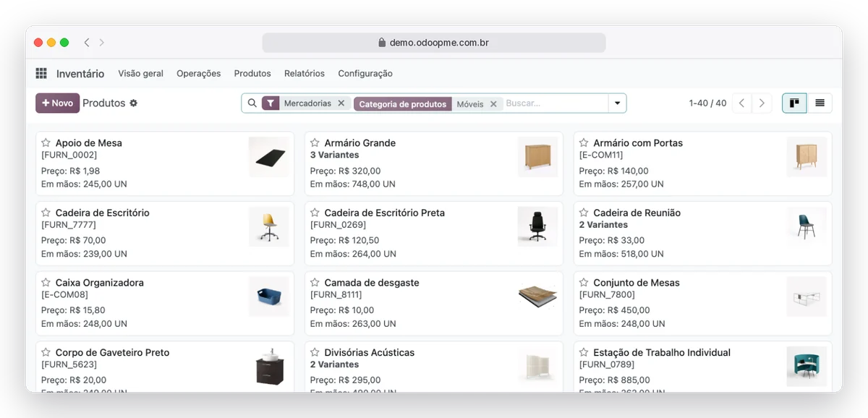Click the text Preço: R$ 450,00

615,310
